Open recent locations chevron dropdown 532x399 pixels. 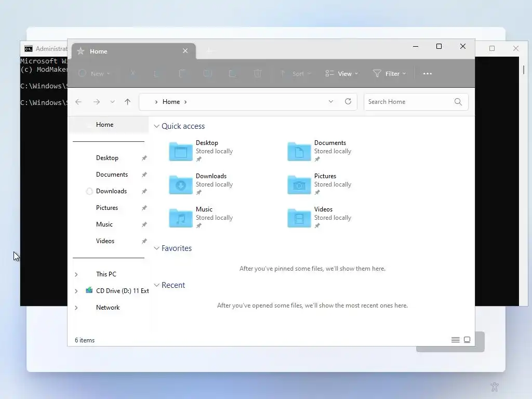pyautogui.click(x=112, y=102)
